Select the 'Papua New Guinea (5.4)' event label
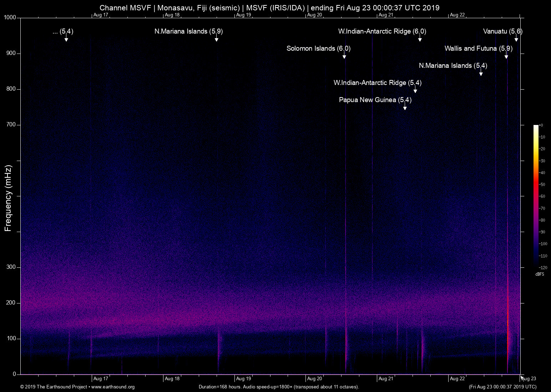551x392 pixels. (375, 100)
